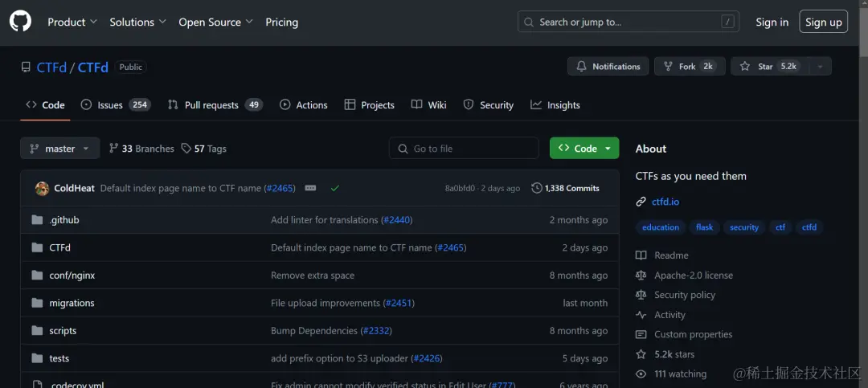Fork the CTFd repository
This screenshot has width=868, height=388.
[x=689, y=67]
